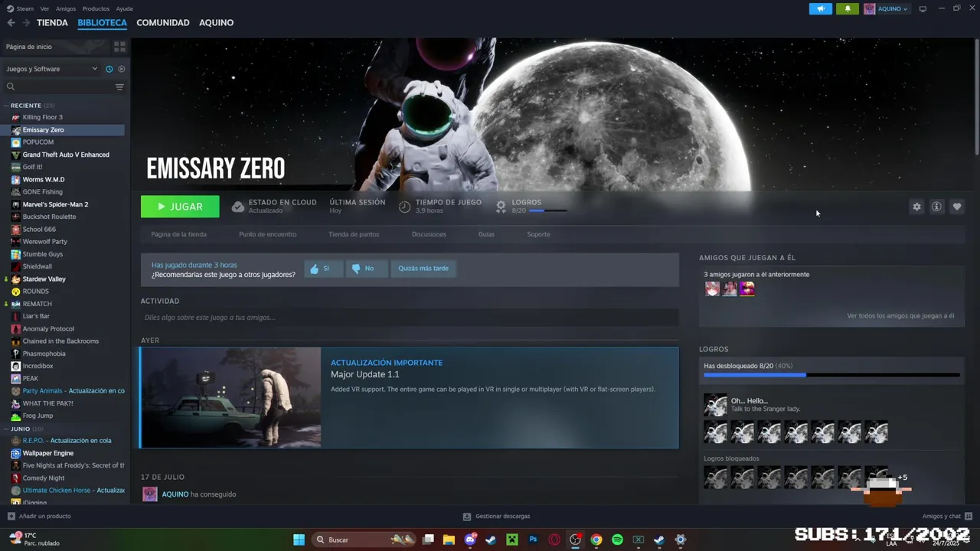Collapse the RECIENTE section

click(6, 106)
